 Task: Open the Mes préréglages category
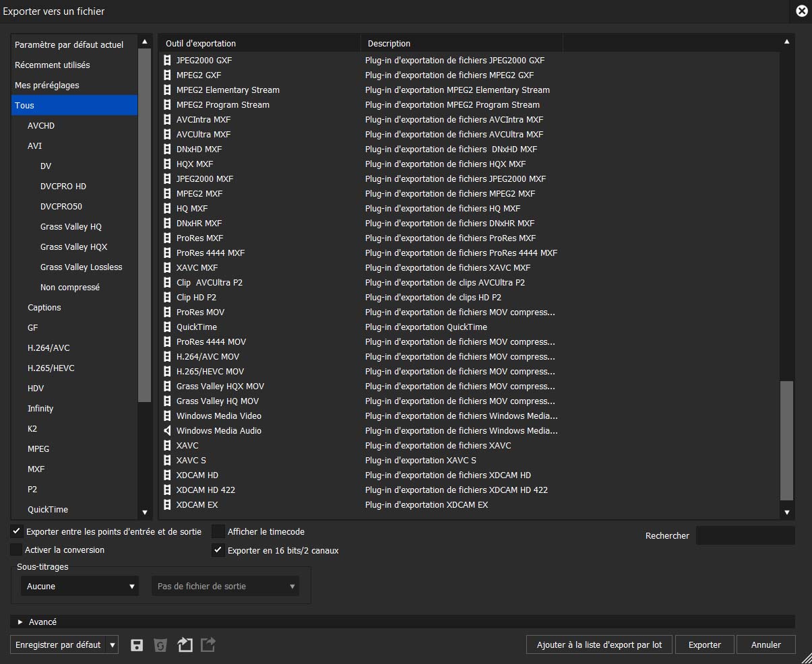(74, 85)
